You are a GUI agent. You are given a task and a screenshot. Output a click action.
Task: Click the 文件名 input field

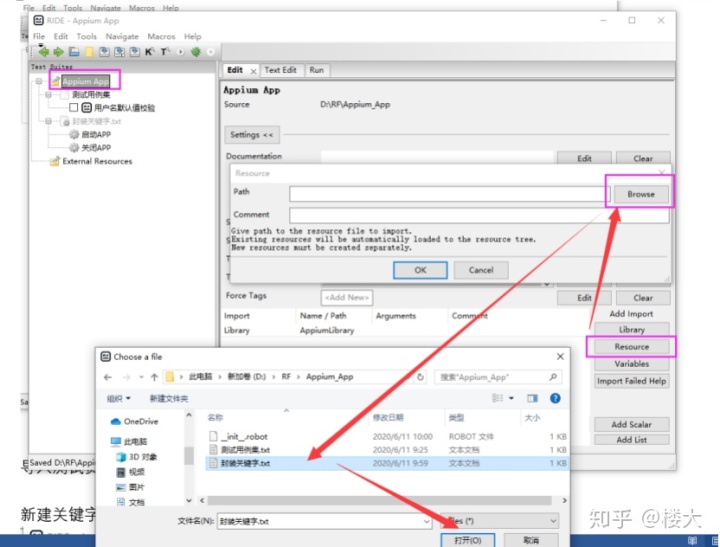click(324, 521)
